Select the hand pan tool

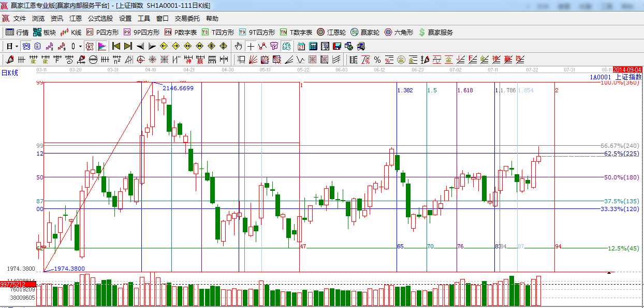[x=239, y=46]
